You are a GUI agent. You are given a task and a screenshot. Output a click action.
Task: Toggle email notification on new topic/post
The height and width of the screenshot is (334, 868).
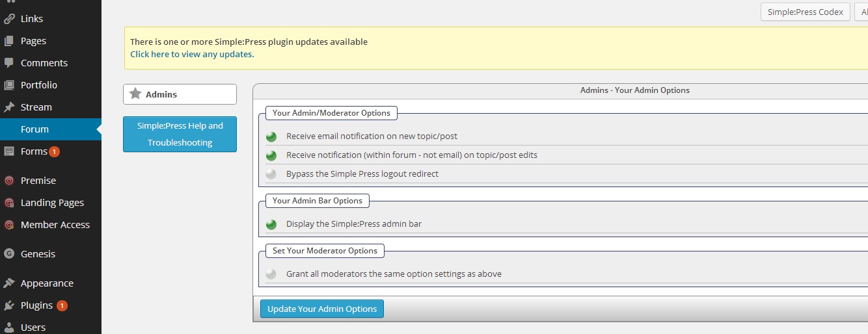(271, 136)
